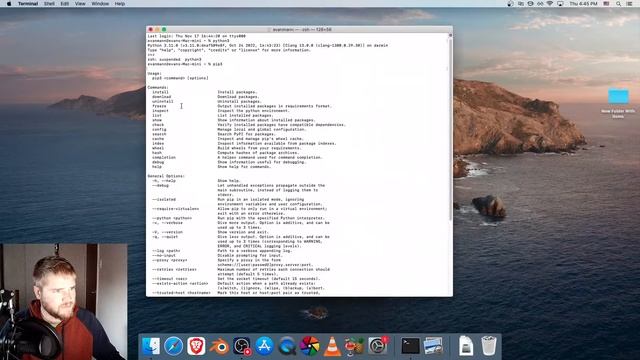Click the 'install' command in pip output
This screenshot has width=640, height=360.
(160, 92)
